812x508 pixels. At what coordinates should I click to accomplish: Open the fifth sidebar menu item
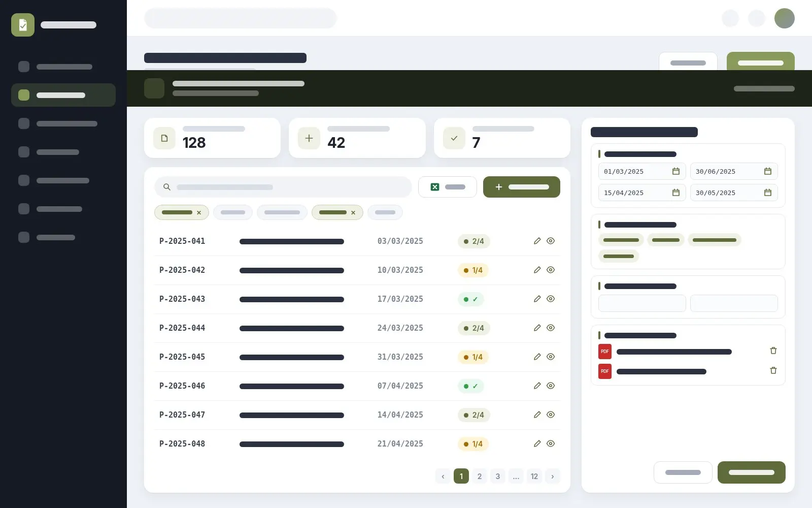63,180
